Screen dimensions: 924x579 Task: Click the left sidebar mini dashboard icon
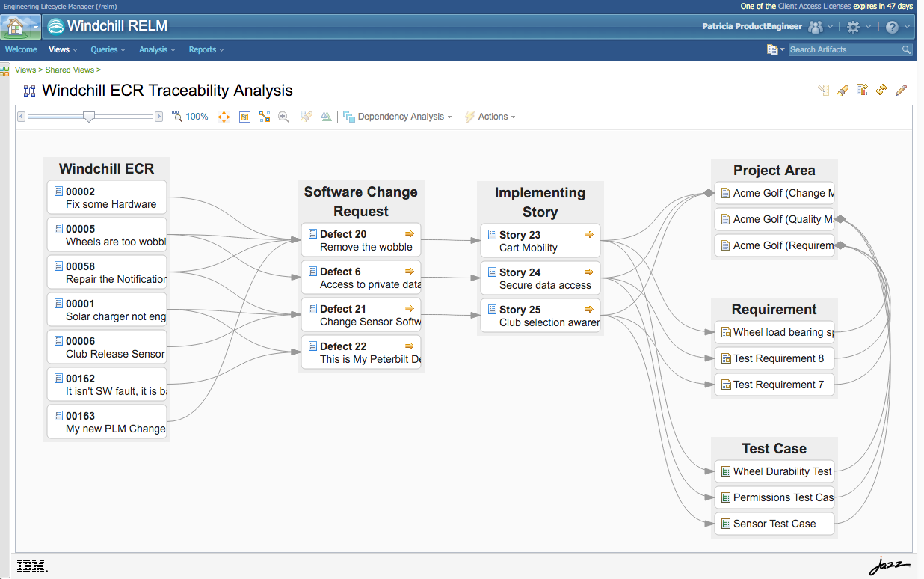click(4, 71)
